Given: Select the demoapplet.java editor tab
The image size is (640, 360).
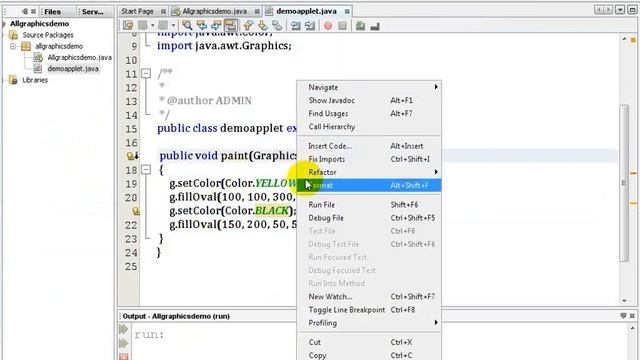Looking at the screenshot, I should pyautogui.click(x=306, y=11).
